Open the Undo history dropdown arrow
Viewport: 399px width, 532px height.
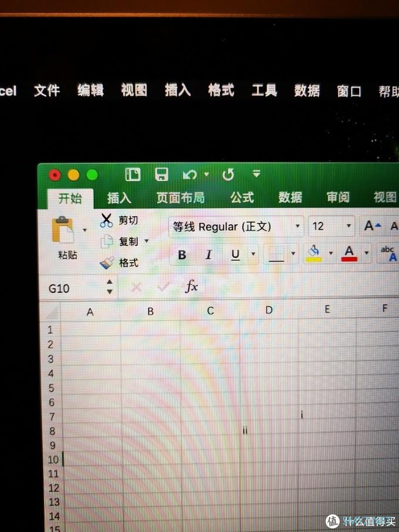coord(207,174)
